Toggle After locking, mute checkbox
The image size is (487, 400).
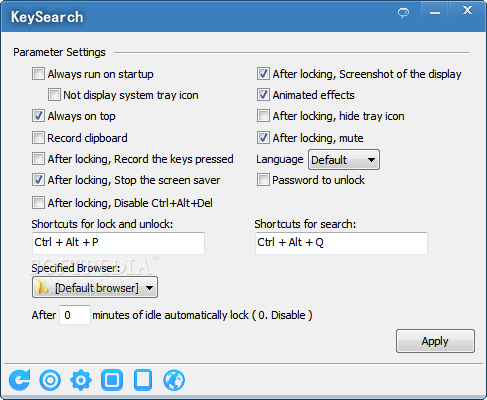click(x=263, y=138)
